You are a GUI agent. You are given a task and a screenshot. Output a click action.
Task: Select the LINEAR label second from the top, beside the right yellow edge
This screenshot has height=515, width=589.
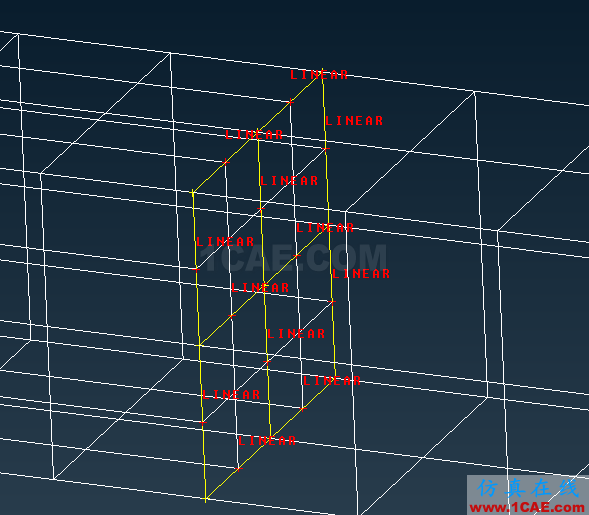click(354, 121)
